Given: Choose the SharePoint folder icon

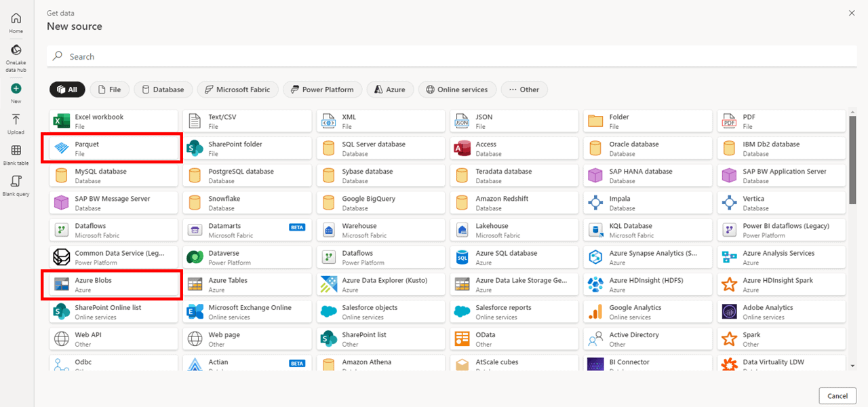Looking at the screenshot, I should pos(195,149).
